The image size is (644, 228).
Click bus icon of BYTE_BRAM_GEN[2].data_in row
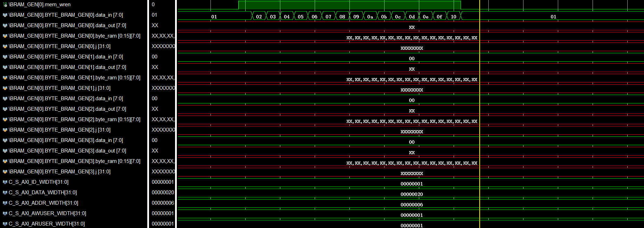(5, 99)
